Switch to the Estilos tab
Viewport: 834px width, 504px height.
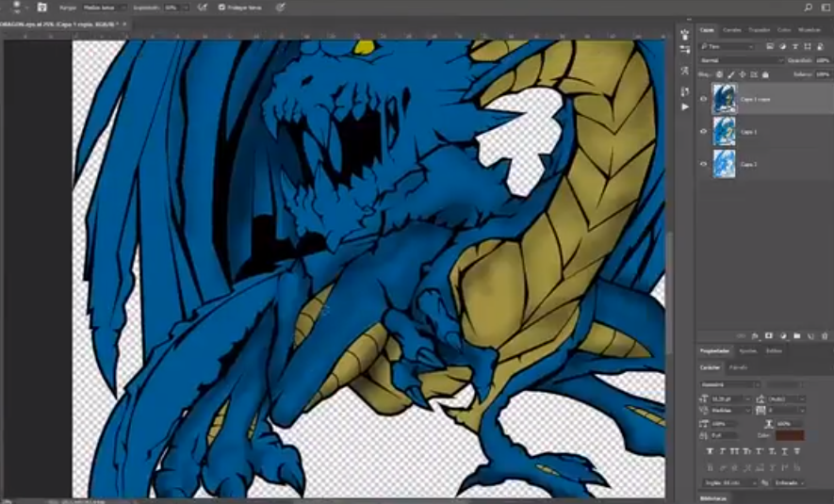(774, 350)
